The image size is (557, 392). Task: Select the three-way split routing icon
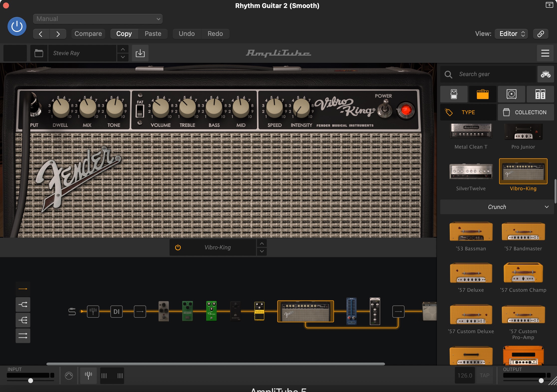[x=23, y=320]
